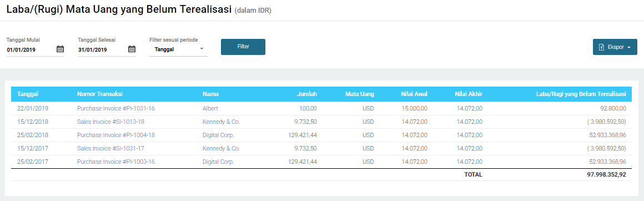Click the export file icon in Ekspor

(602, 47)
